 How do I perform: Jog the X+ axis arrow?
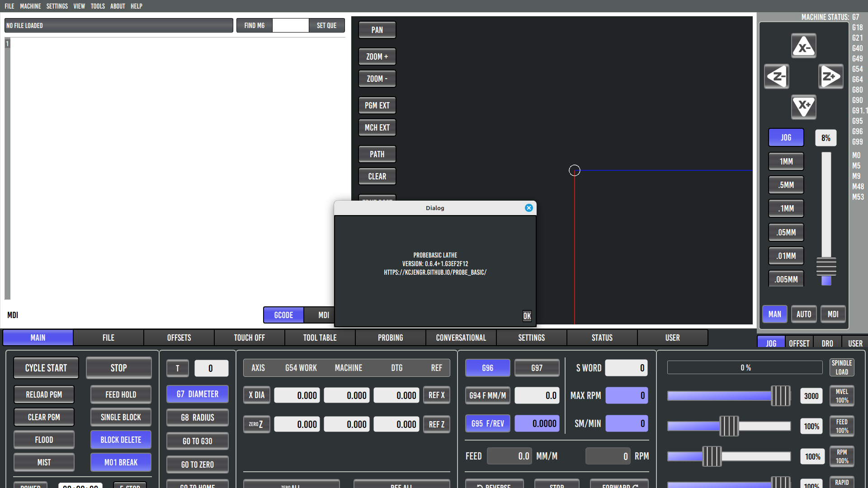tap(803, 107)
